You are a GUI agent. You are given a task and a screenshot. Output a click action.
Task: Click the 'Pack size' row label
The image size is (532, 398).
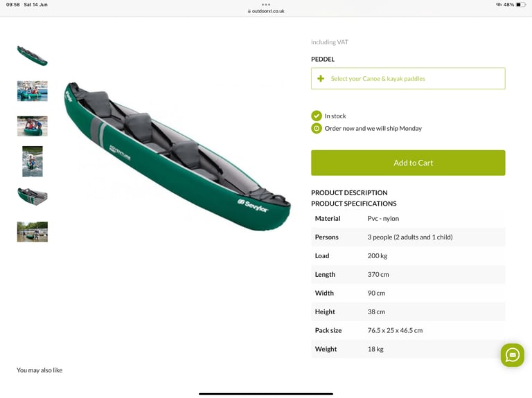[x=328, y=330]
